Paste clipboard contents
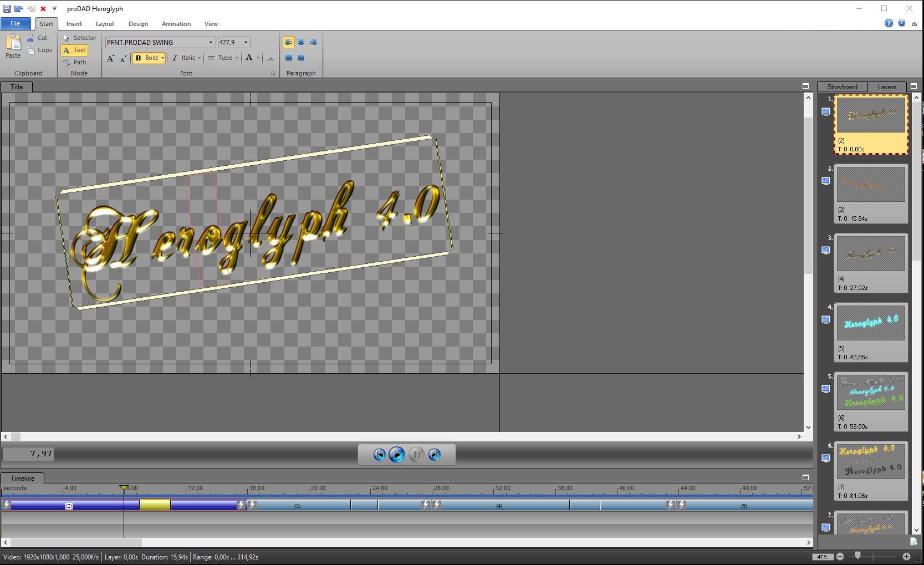924x565 pixels. pyautogui.click(x=13, y=46)
